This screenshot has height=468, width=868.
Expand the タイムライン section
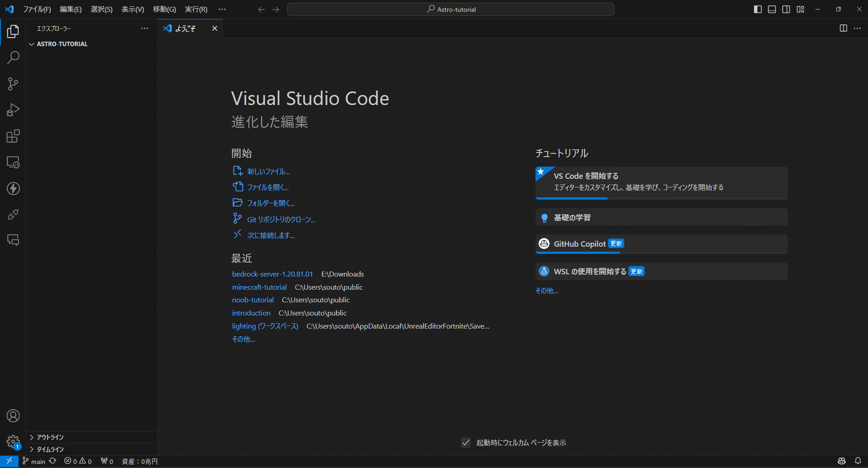[92, 449]
